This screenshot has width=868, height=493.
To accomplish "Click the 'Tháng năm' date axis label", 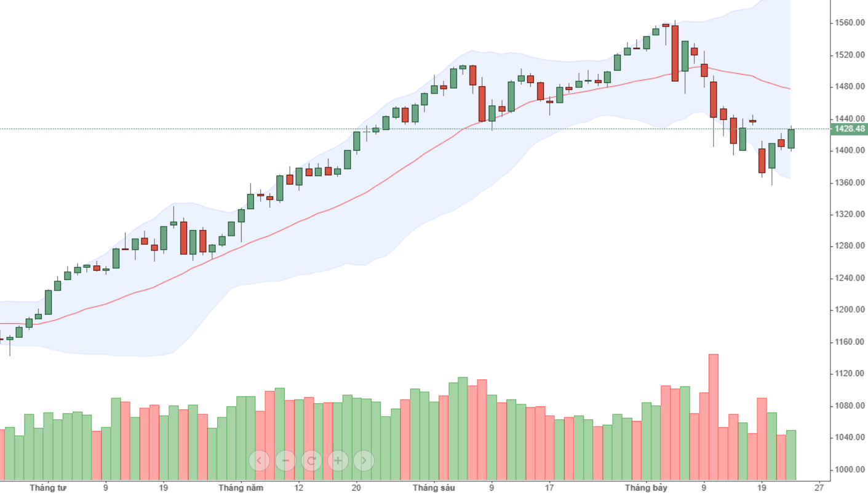I will click(x=241, y=487).
